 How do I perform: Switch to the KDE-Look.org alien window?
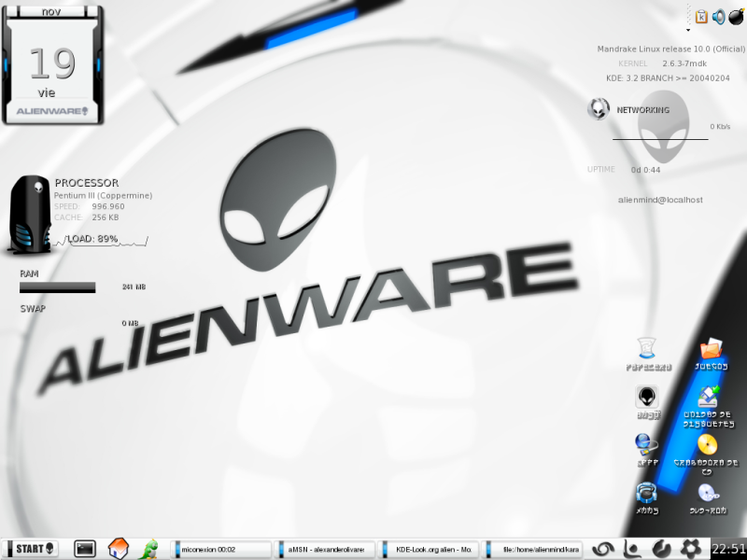tap(430, 549)
